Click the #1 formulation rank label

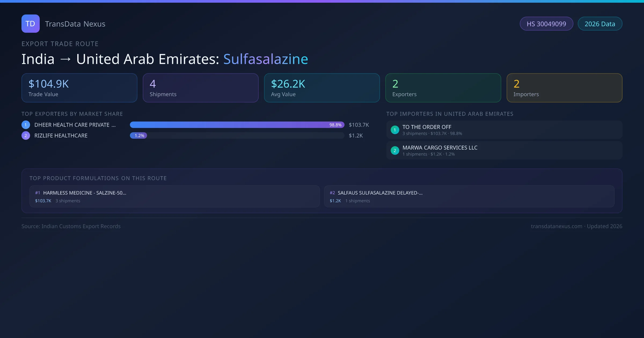(x=38, y=193)
